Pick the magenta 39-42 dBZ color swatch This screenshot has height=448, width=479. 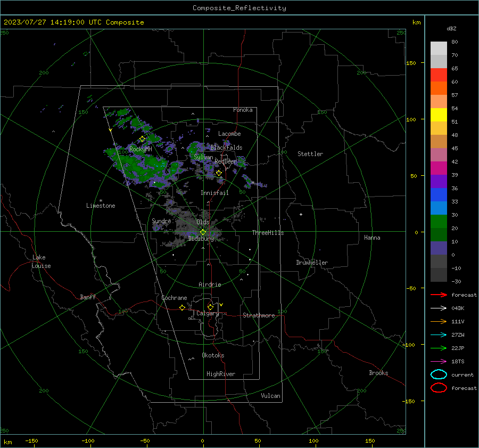[439, 168]
